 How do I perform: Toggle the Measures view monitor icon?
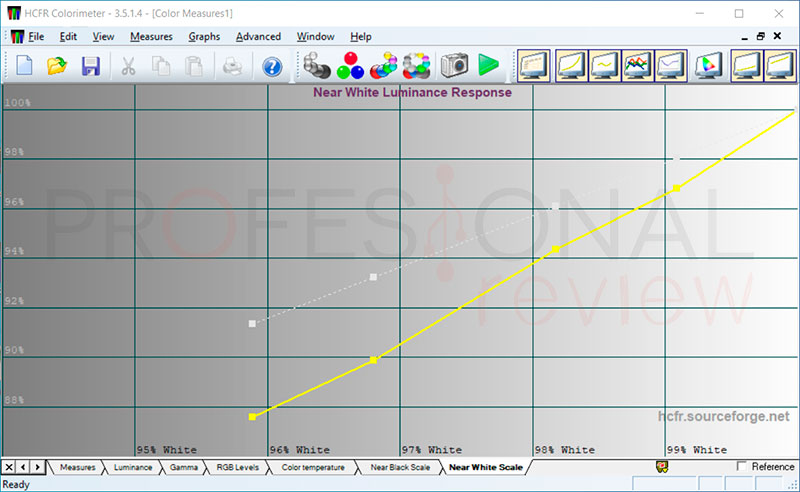534,65
